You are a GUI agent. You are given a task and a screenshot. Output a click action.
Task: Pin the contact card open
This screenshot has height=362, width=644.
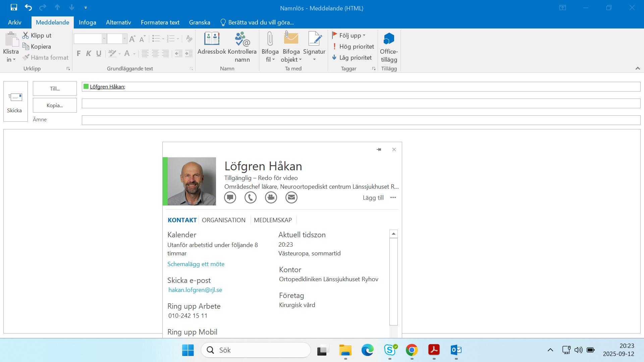pos(379,149)
